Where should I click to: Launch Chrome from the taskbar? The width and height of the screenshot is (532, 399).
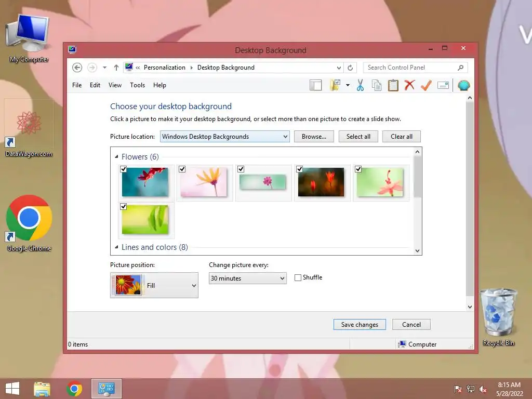coord(74,389)
